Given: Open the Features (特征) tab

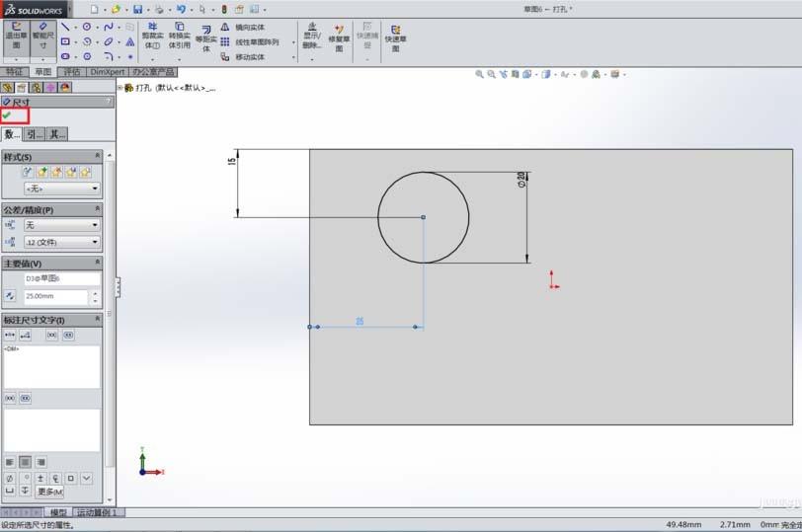Looking at the screenshot, I should [14, 72].
